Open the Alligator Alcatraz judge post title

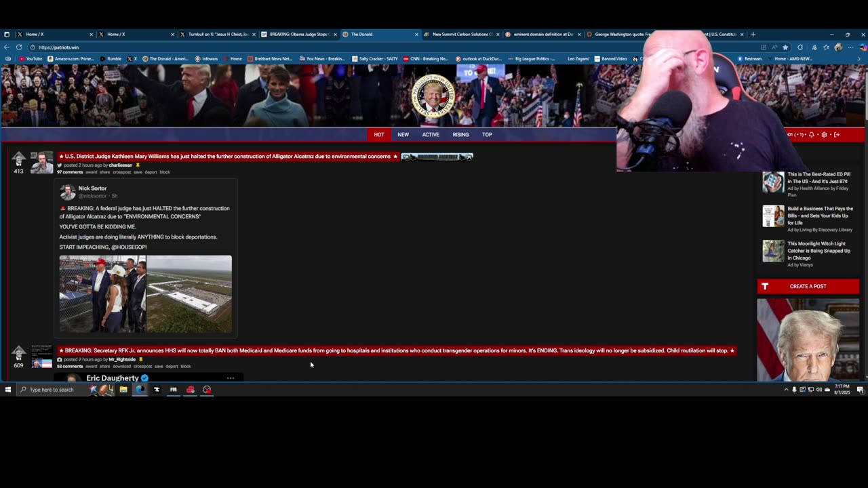pyautogui.click(x=228, y=157)
